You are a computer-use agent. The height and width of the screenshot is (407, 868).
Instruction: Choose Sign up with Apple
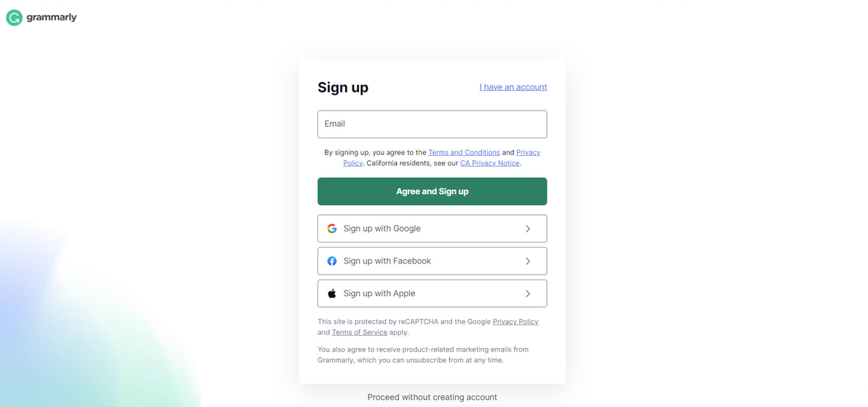click(432, 293)
